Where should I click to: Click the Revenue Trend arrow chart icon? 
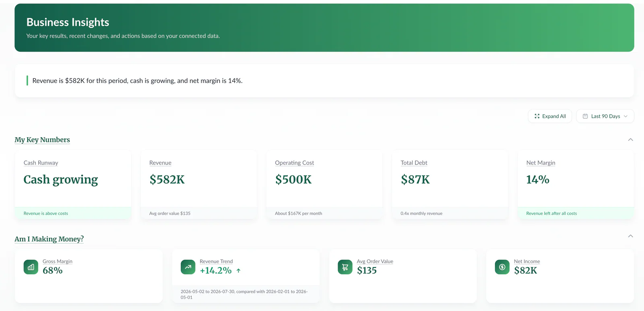pos(188,267)
